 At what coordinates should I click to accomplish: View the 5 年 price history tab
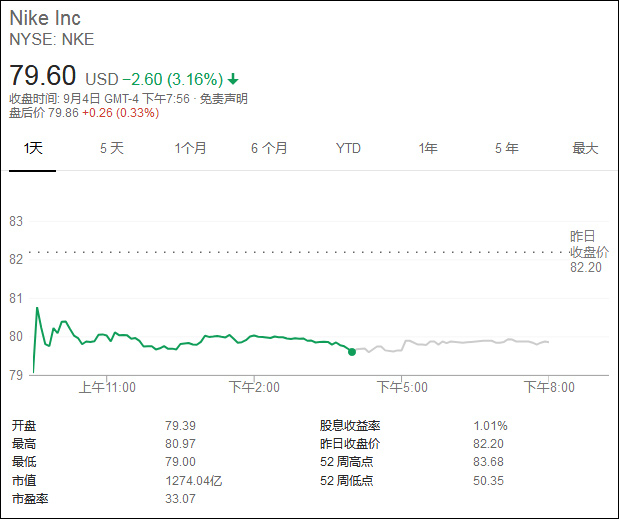pos(506,148)
